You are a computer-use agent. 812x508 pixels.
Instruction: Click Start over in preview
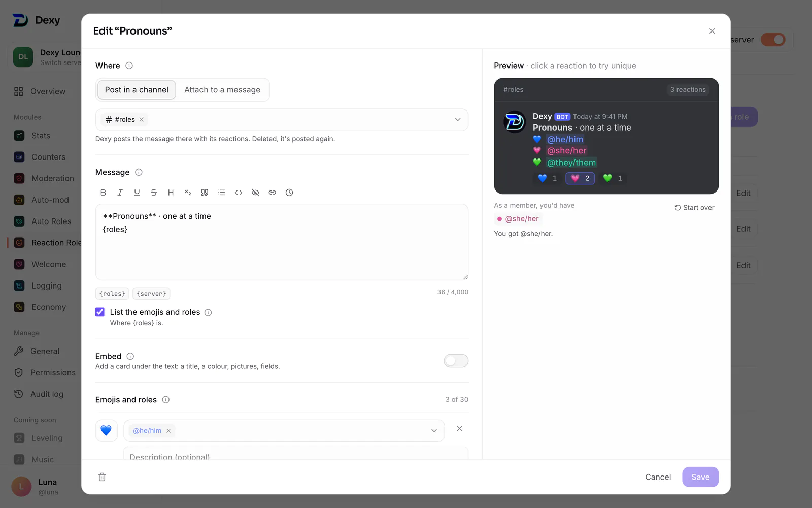click(694, 208)
